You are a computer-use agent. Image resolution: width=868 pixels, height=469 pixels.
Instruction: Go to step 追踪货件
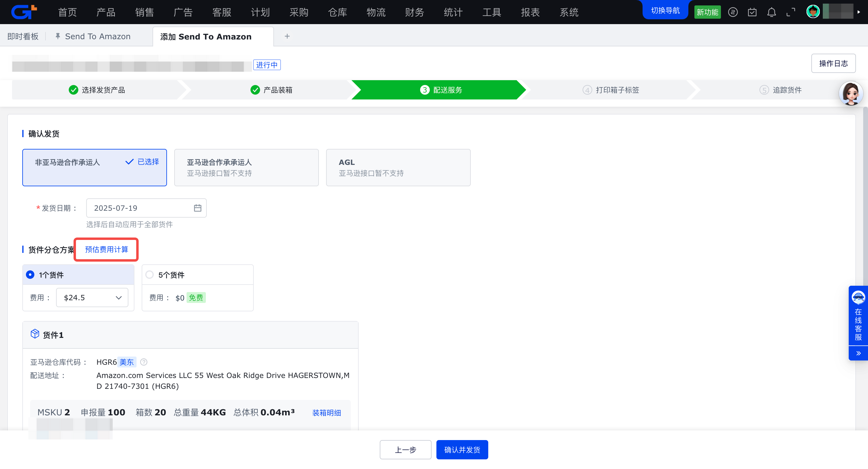(x=780, y=90)
